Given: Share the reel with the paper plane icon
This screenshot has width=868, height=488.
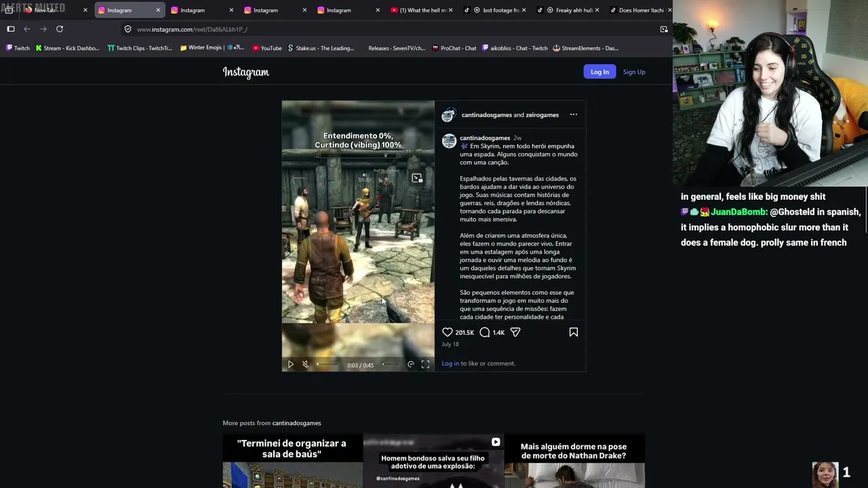Looking at the screenshot, I should click(515, 332).
